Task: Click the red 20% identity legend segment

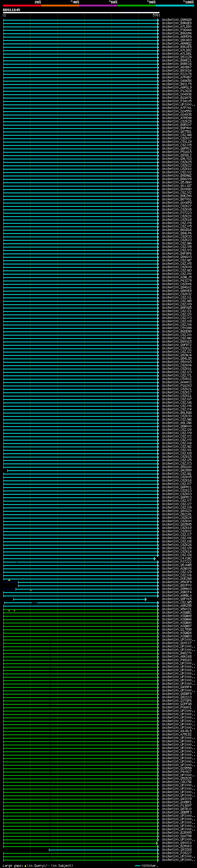Action: click(22, 6)
